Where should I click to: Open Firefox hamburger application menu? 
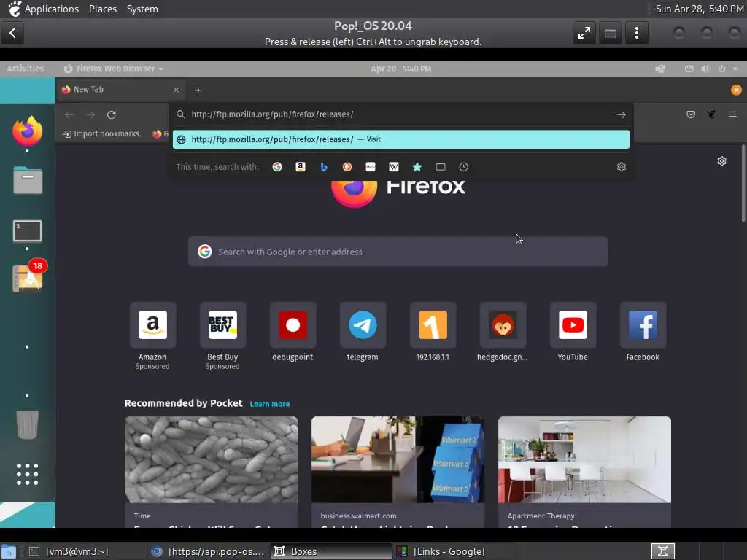[732, 114]
